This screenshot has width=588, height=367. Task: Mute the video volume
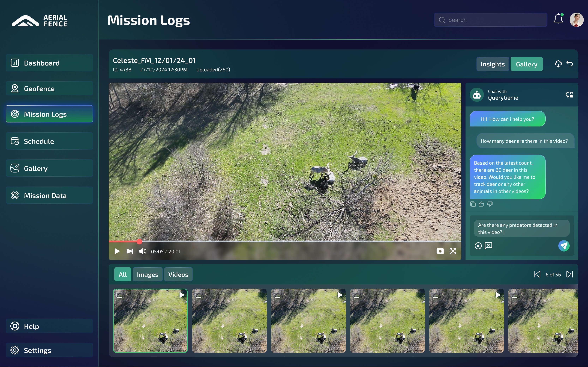click(142, 251)
